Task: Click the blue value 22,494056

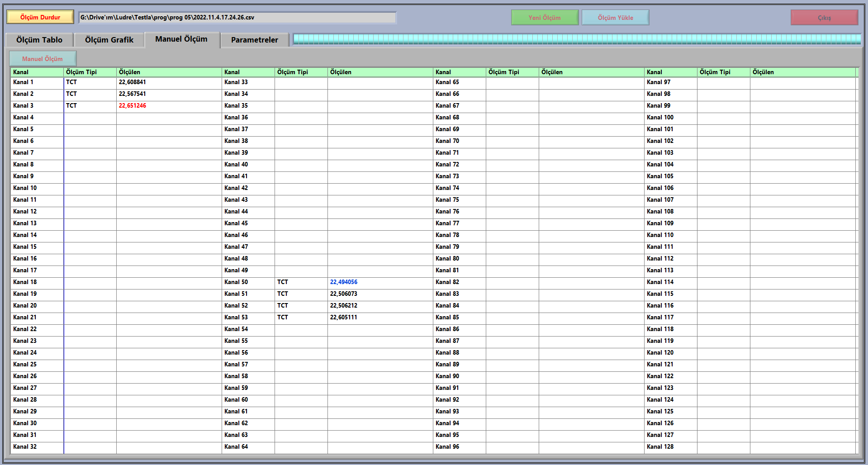Action: tap(344, 282)
